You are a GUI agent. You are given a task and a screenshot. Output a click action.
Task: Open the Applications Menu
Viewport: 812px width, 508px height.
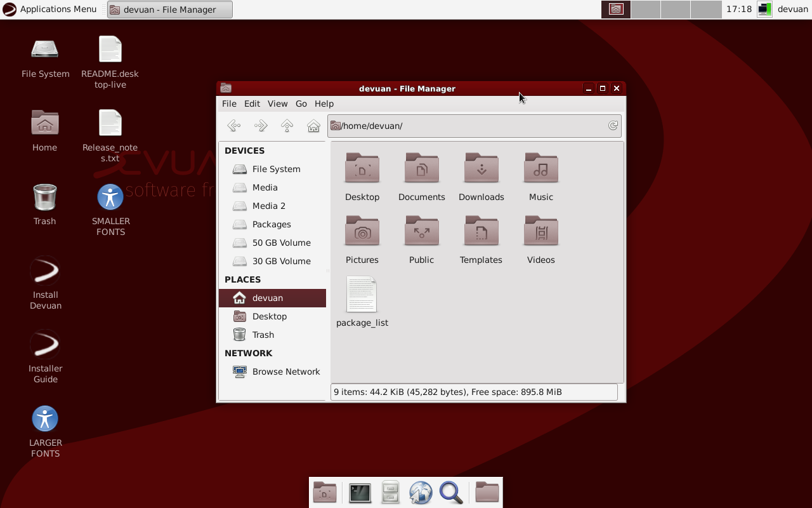50,10
